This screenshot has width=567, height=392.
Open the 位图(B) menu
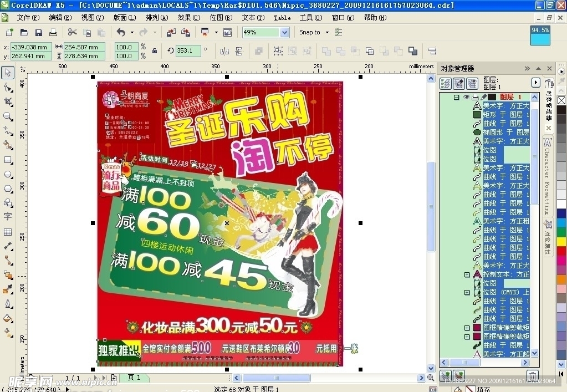click(x=221, y=17)
